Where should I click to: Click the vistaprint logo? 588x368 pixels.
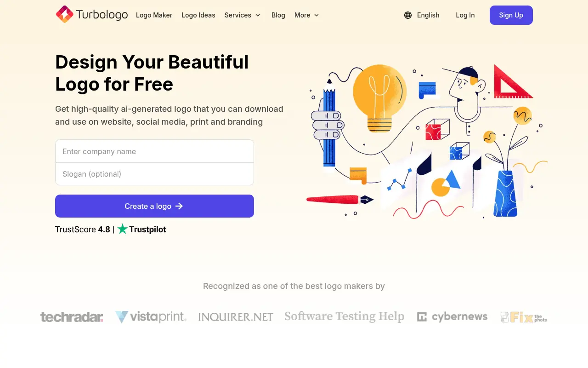151,317
